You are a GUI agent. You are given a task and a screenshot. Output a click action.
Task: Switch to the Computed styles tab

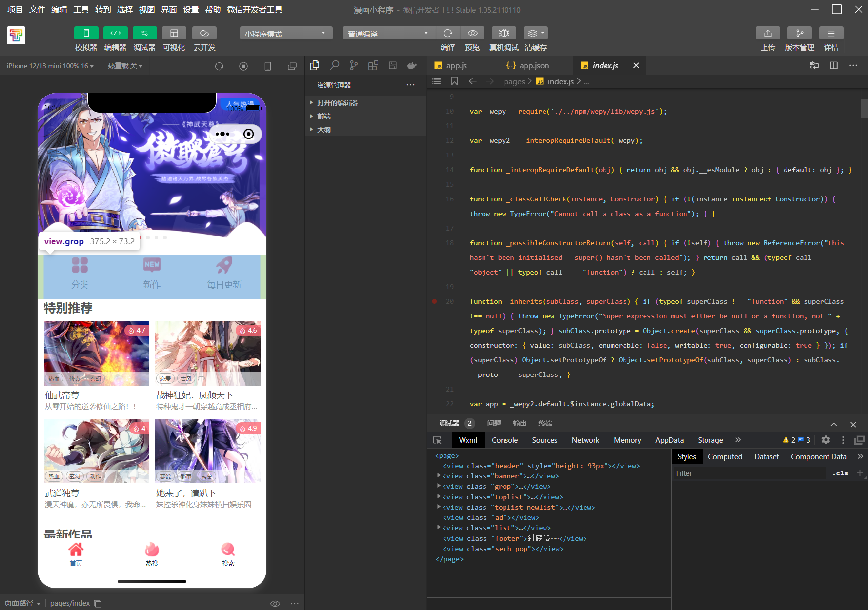coord(725,456)
